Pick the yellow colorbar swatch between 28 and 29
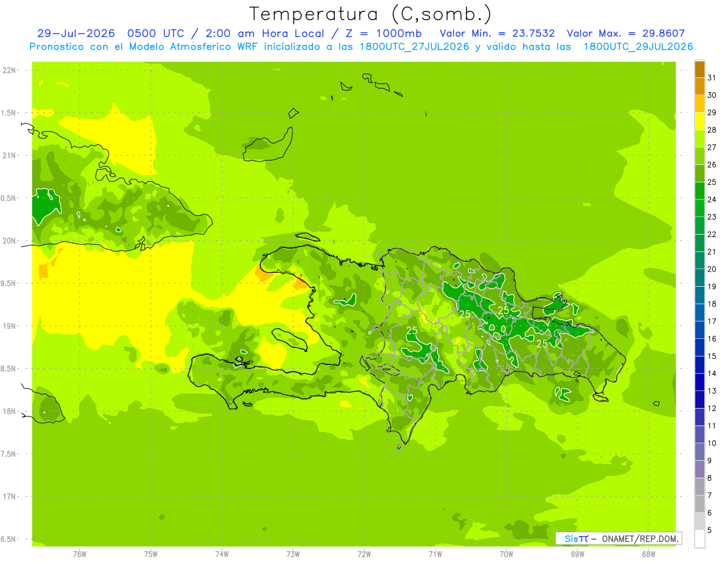The height and width of the screenshot is (562, 728). coord(699,121)
